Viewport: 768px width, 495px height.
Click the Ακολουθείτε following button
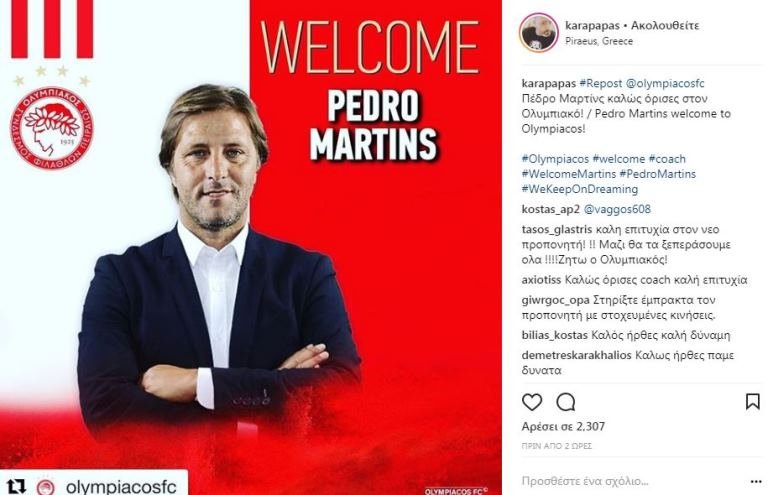click(x=665, y=25)
